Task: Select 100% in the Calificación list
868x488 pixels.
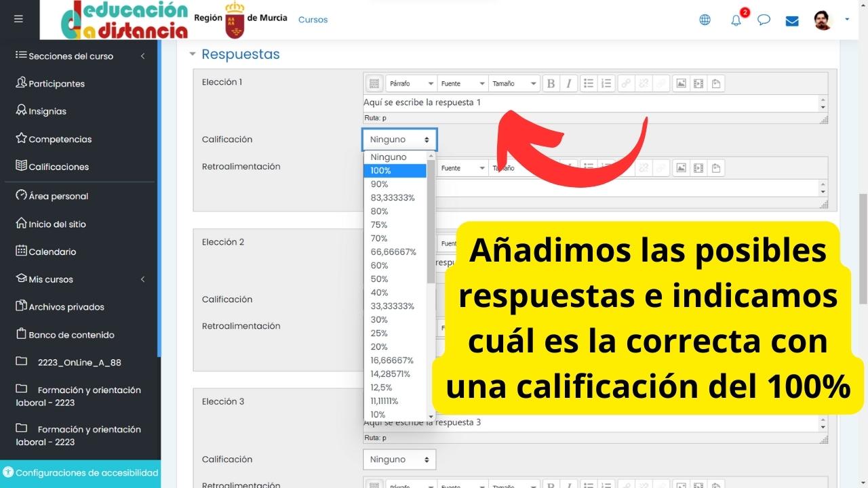Action: 395,170
